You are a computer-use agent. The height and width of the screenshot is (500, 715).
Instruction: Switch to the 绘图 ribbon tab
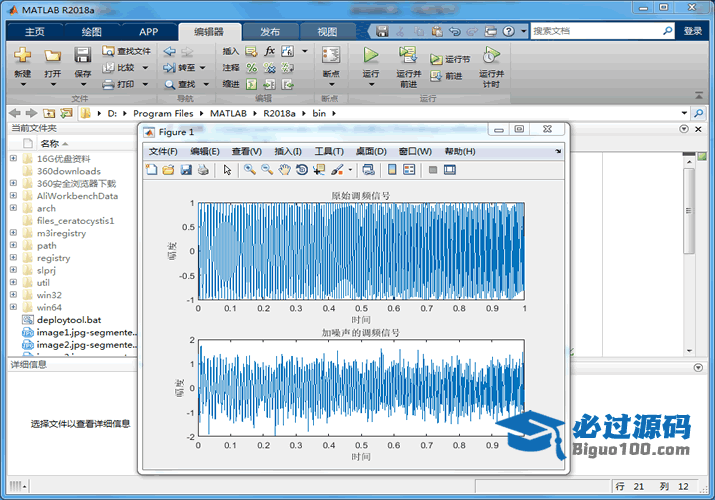coord(90,32)
